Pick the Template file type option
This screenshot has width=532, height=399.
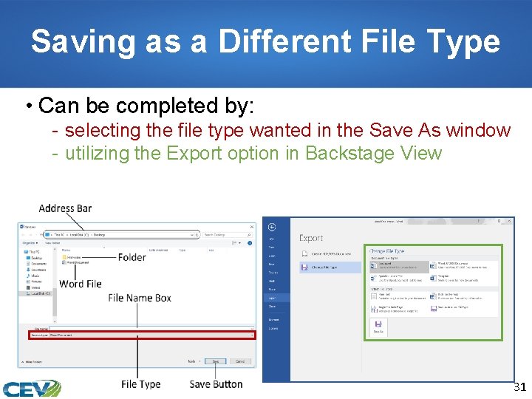463,279
